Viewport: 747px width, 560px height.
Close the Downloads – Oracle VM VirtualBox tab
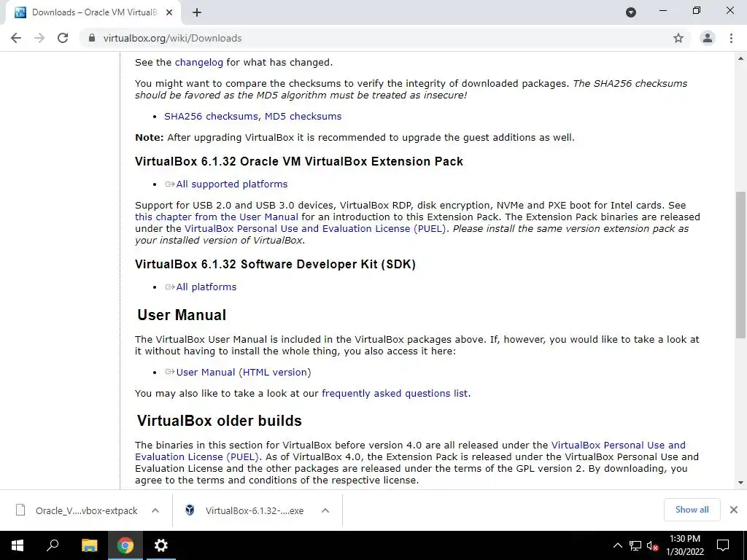coord(169,12)
